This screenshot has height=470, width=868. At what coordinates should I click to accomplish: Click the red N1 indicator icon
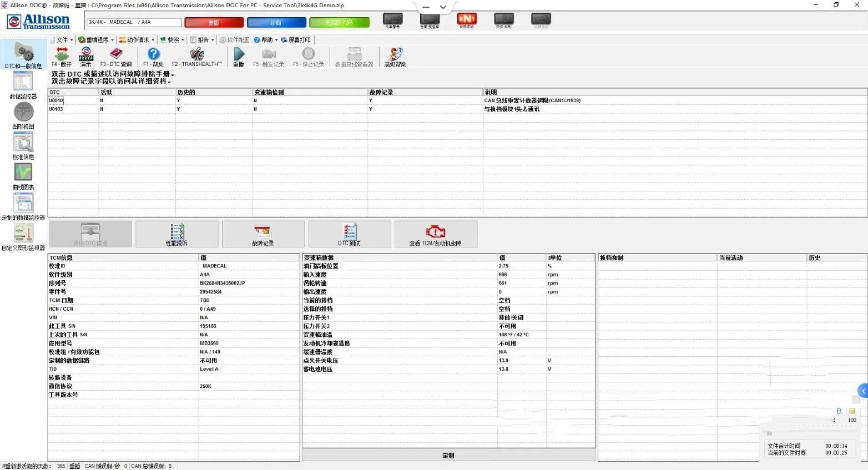pos(467,21)
